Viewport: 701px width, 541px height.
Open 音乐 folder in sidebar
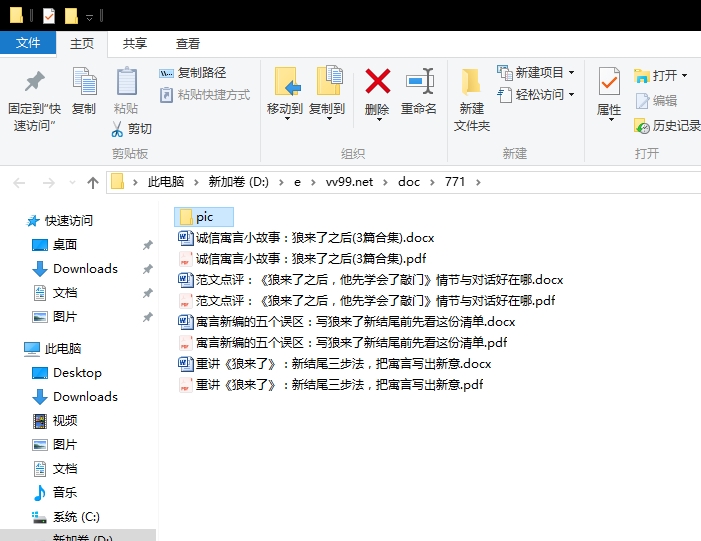55,493
